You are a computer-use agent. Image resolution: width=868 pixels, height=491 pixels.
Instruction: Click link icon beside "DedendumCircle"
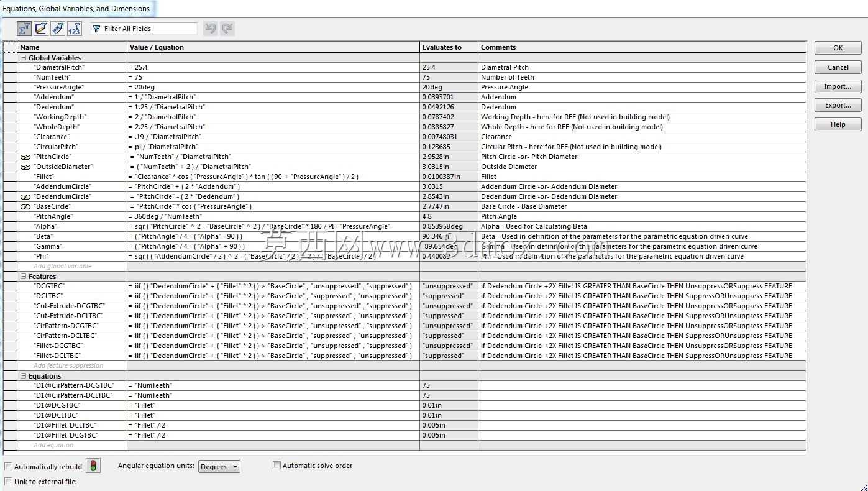25,197
